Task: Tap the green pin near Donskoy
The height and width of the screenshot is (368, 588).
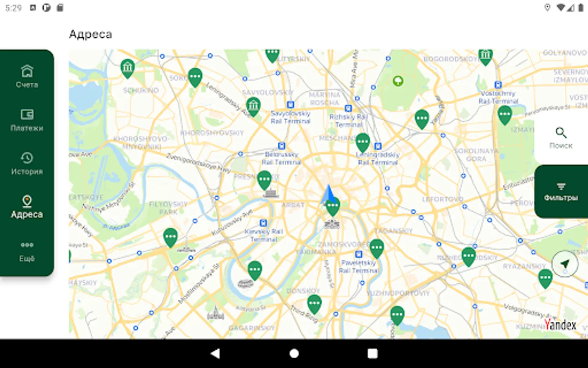Action: tap(314, 305)
